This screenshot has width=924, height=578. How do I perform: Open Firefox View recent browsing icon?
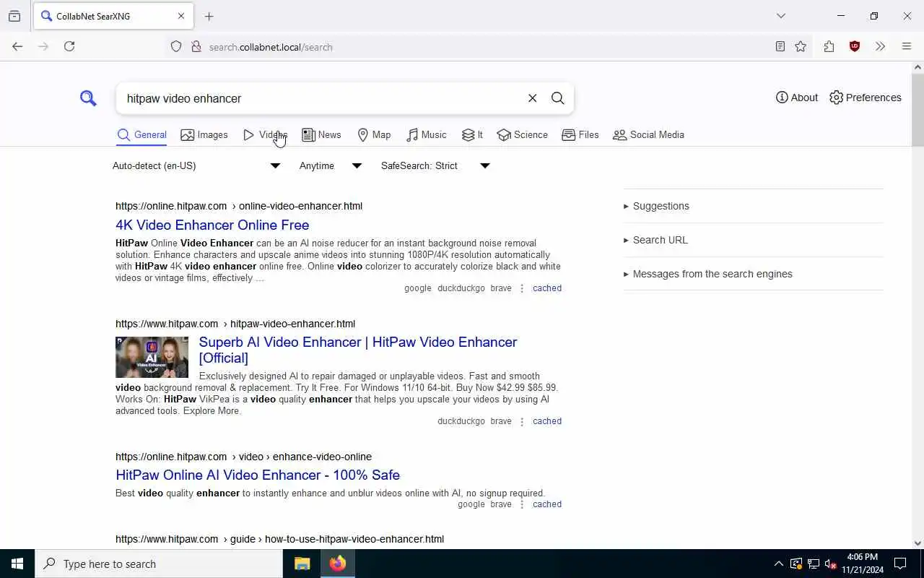pyautogui.click(x=14, y=16)
